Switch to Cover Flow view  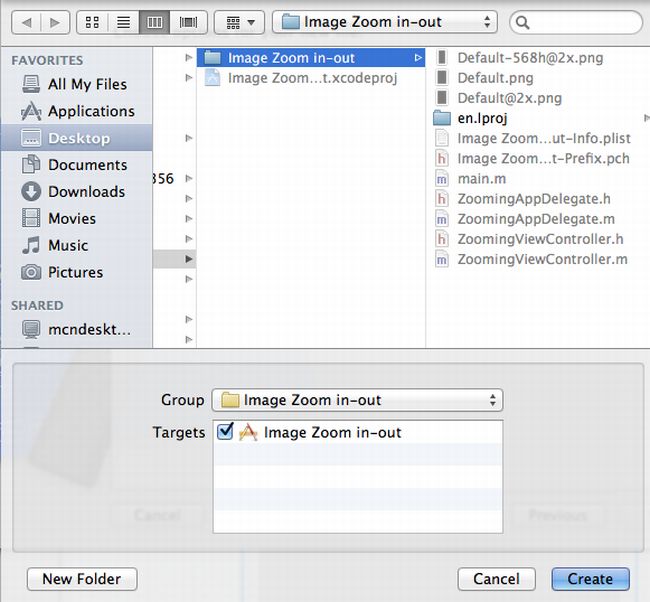click(x=188, y=22)
